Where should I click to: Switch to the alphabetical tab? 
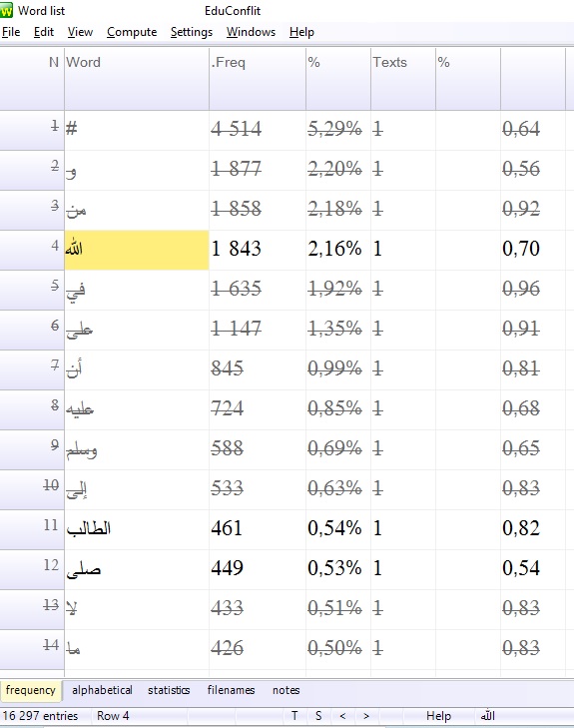click(x=102, y=690)
